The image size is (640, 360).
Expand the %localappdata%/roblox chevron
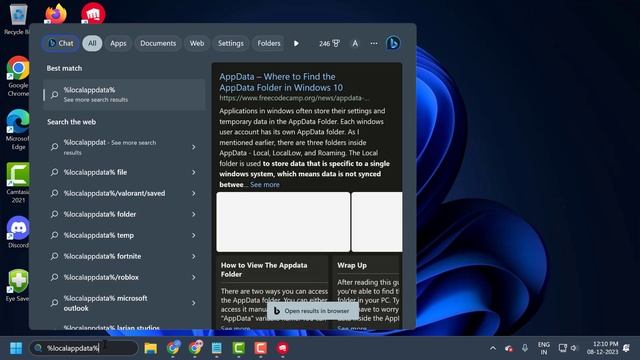194,277
